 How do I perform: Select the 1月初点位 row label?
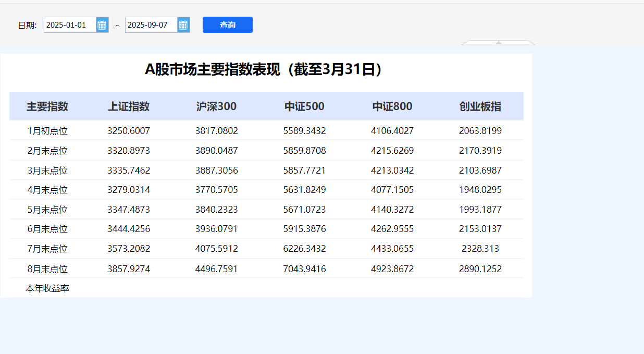47,131
